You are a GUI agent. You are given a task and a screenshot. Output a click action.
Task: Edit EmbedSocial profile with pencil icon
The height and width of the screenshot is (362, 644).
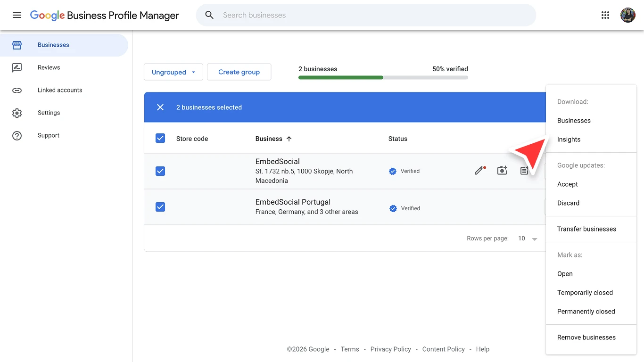coord(480,171)
